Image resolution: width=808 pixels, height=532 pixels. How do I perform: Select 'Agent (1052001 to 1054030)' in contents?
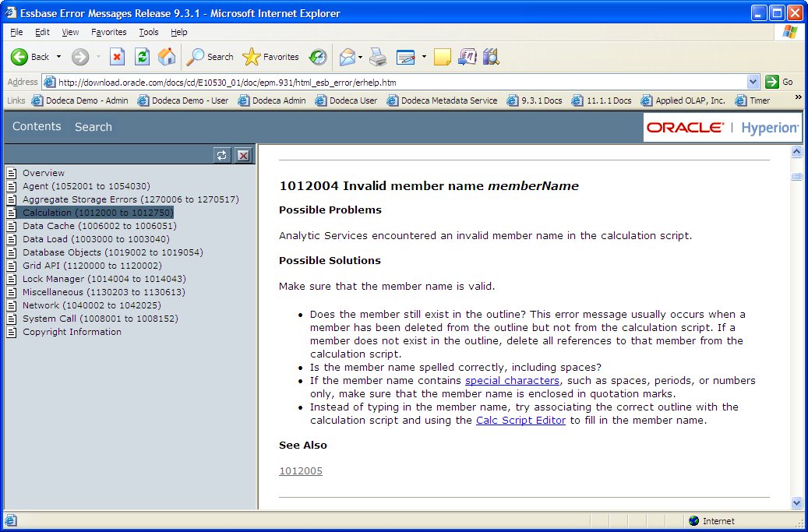click(x=86, y=186)
